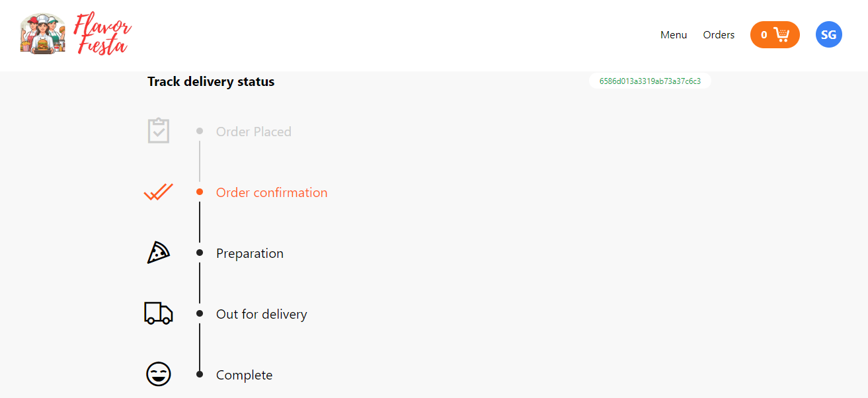
Task: Click the Out for delivery label
Action: (261, 314)
